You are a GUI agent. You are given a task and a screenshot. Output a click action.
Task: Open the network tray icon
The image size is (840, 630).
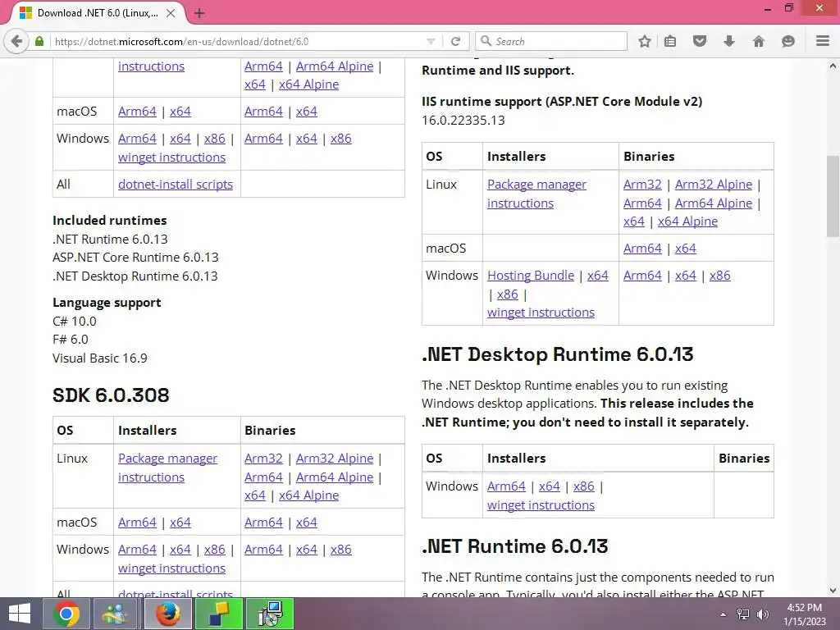coord(742,614)
